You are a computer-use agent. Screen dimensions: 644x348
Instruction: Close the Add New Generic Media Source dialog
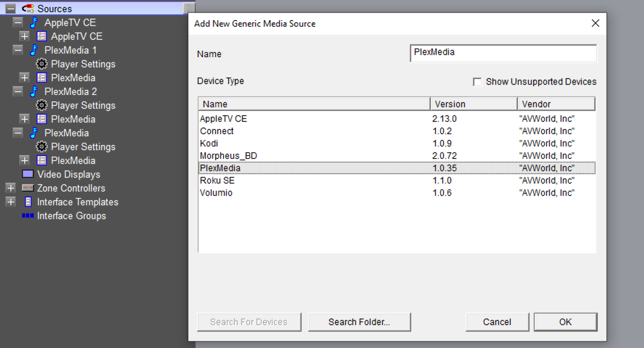click(x=595, y=23)
